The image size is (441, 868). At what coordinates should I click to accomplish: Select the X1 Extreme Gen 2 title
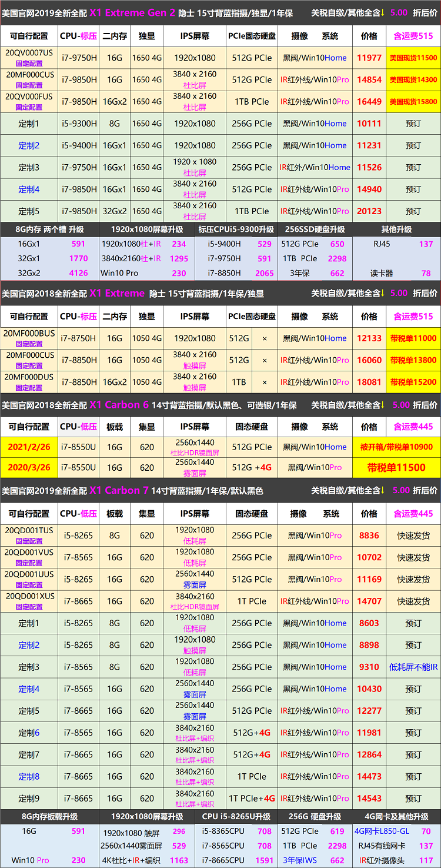click(132, 12)
